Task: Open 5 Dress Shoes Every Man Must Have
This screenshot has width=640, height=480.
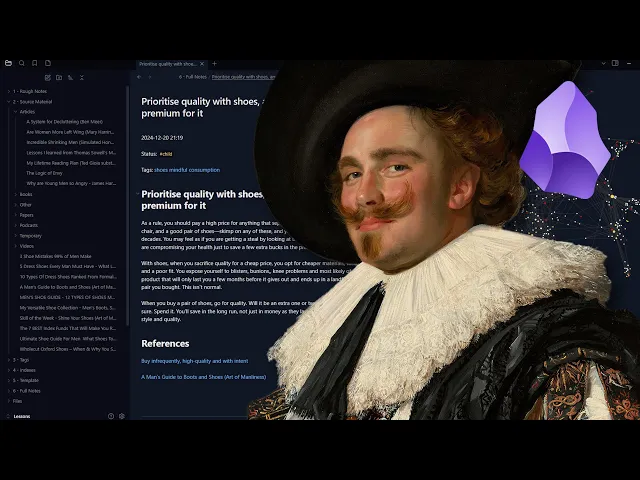Action: (68, 266)
